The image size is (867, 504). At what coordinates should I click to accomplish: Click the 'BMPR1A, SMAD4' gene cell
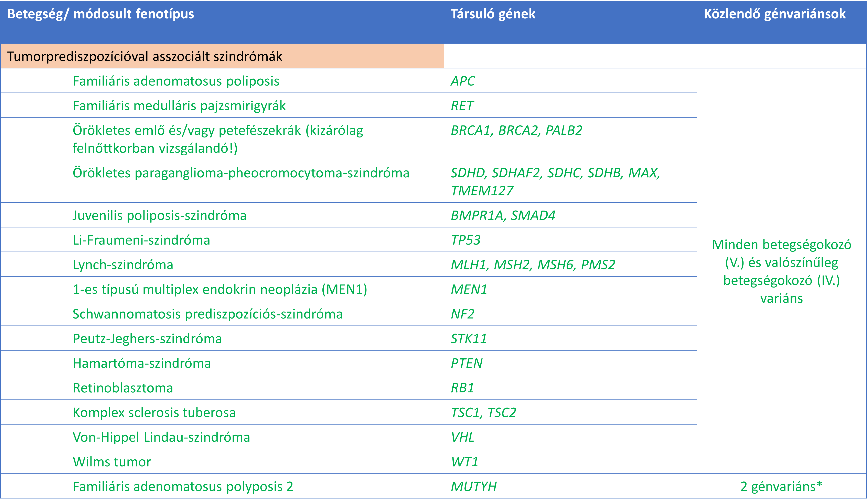[x=503, y=216]
